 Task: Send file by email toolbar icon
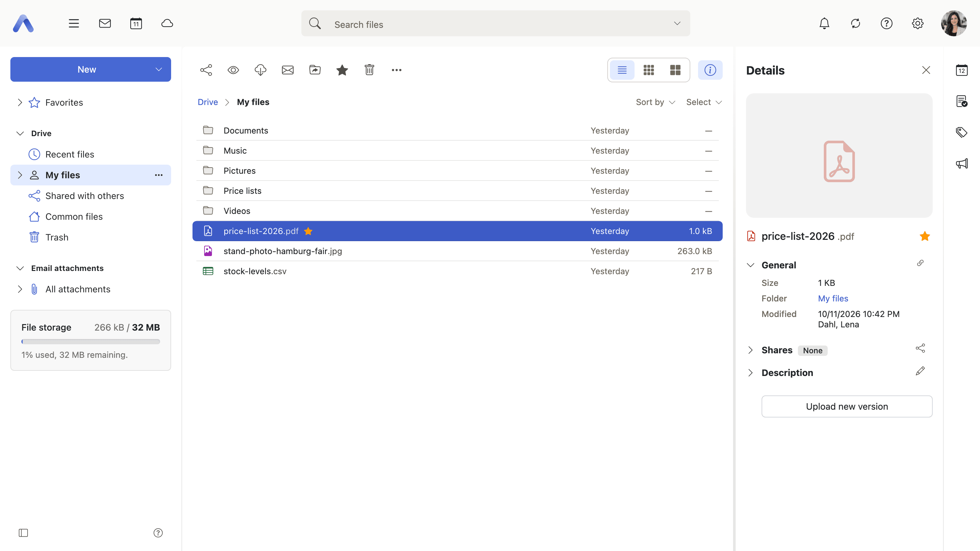(287, 70)
